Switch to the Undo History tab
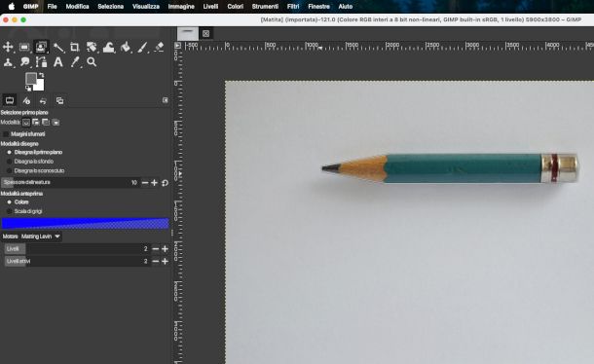Screen dimensions: 594x364 point(43,100)
